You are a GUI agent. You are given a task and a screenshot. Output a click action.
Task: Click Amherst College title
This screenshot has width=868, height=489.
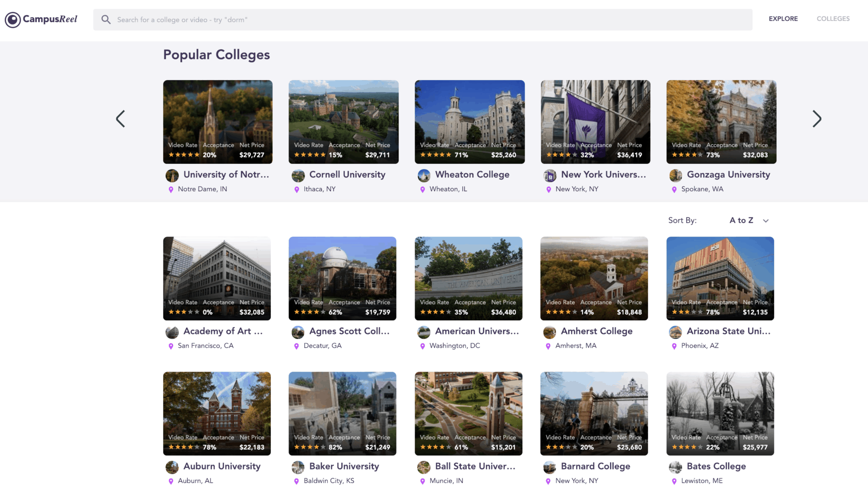pyautogui.click(x=597, y=331)
